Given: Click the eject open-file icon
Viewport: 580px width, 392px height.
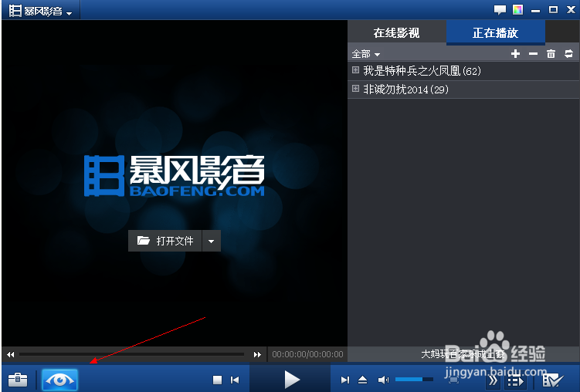Looking at the screenshot, I should click(362, 380).
